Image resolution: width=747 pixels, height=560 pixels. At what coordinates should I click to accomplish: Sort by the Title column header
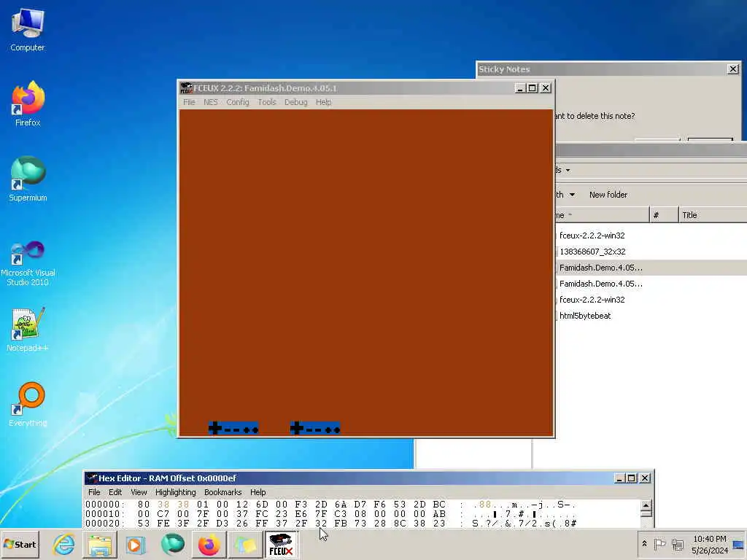pos(712,215)
